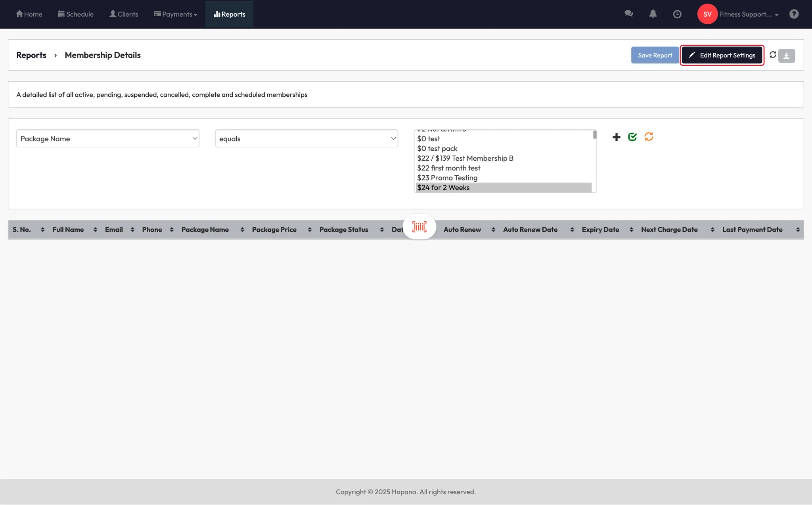
Task: Open the equals operator dropdown
Action: coord(306,138)
